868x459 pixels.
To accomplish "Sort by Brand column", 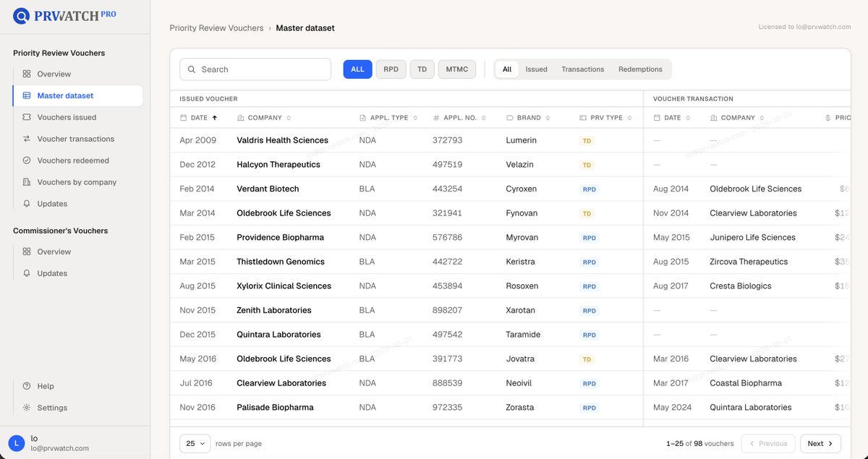I will pos(529,118).
